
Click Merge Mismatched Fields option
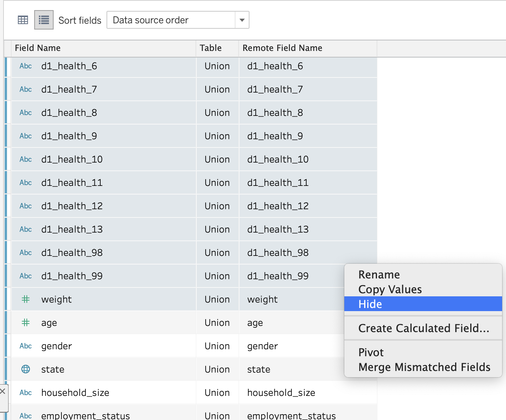click(424, 367)
